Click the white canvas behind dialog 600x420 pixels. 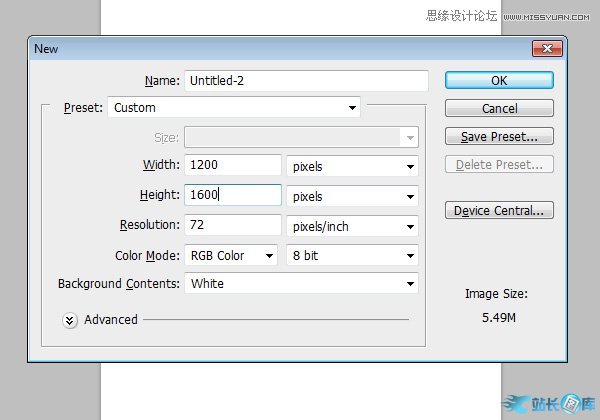pyautogui.click(x=300, y=385)
